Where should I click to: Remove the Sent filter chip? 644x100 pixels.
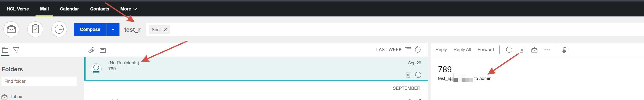(165, 30)
